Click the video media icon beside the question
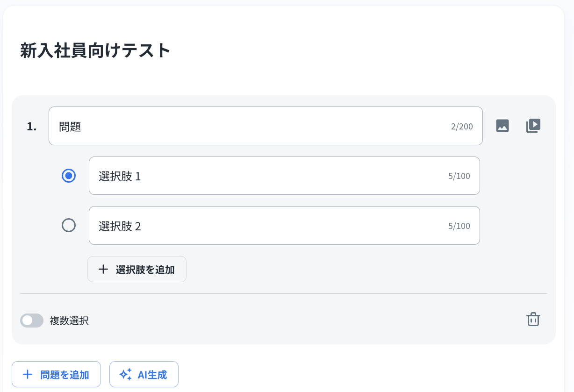Viewport: 574px width, 392px height. pos(533,126)
